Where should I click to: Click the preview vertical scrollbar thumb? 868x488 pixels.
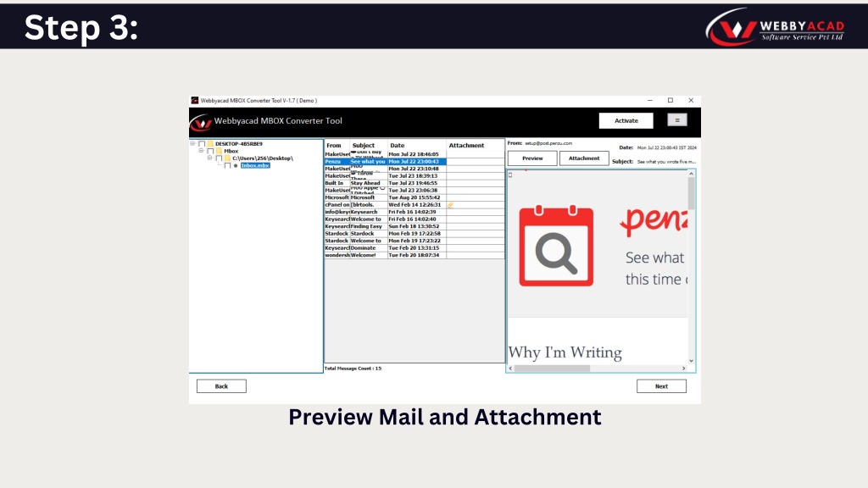click(691, 194)
